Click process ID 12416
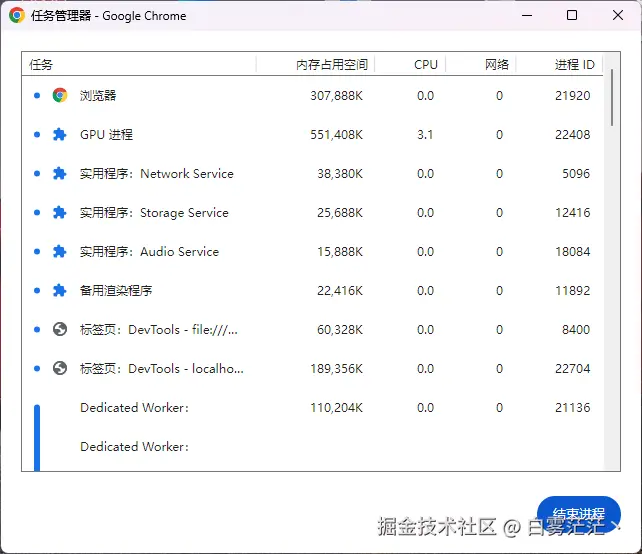Screen dimensions: 642x554 click(x=572, y=213)
